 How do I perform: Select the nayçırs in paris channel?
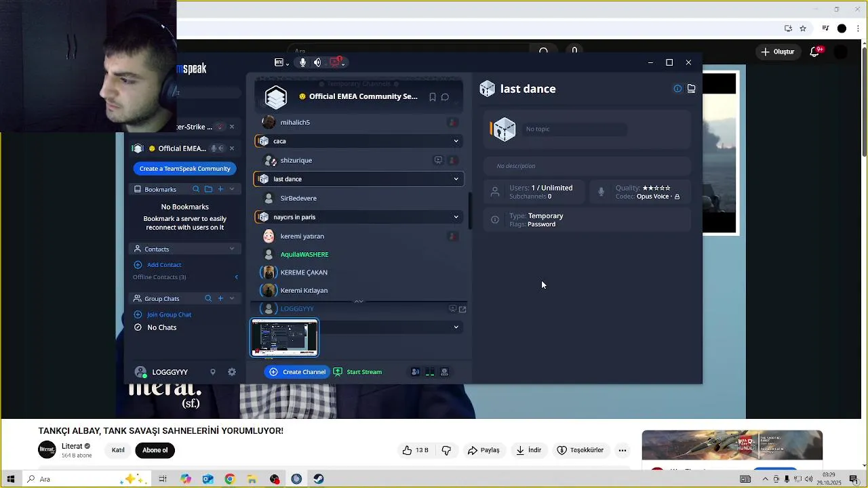coord(358,217)
